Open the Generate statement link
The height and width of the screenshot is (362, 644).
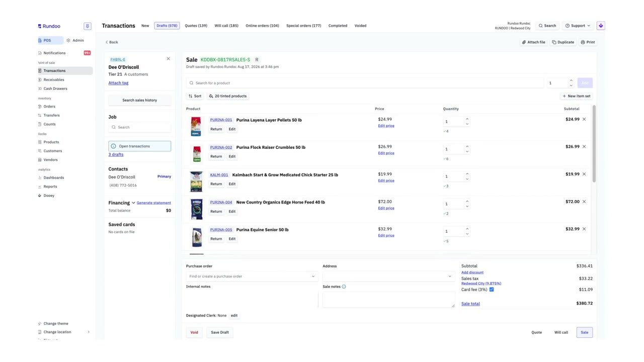[154, 203]
